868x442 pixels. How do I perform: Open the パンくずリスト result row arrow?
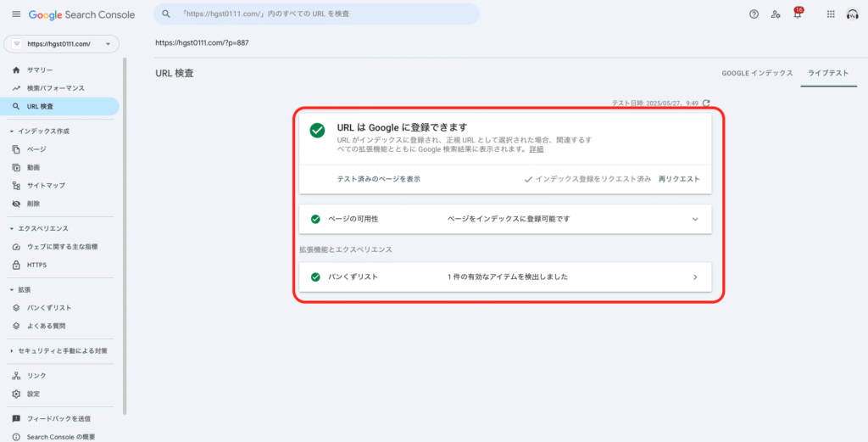[x=695, y=277]
